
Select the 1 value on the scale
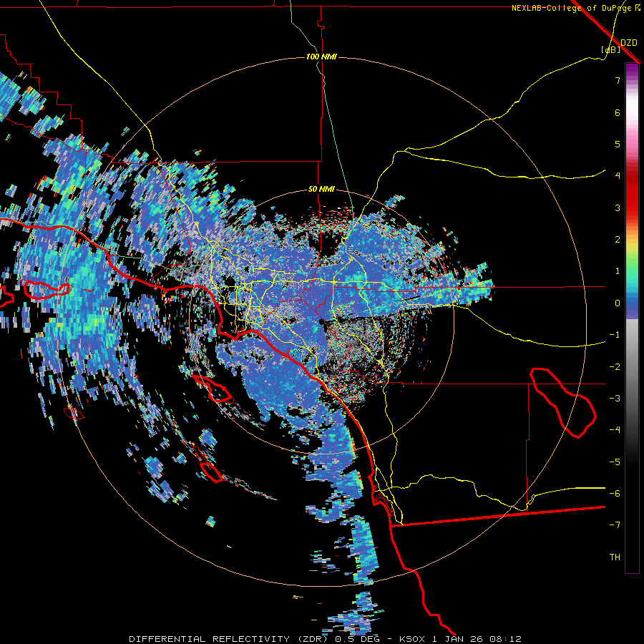coord(618,271)
